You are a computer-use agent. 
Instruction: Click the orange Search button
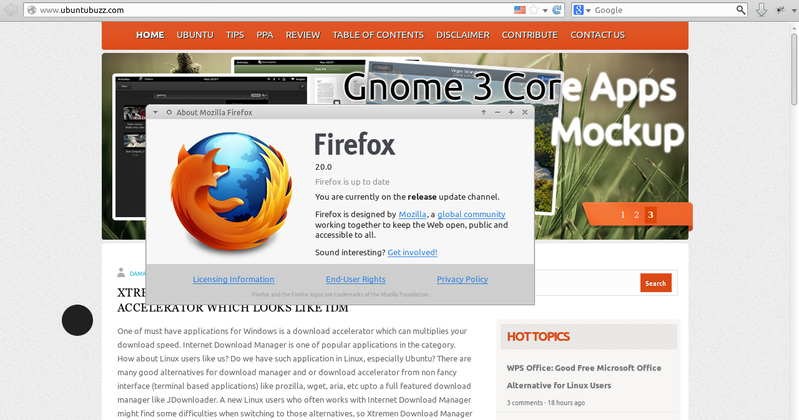pyautogui.click(x=656, y=283)
